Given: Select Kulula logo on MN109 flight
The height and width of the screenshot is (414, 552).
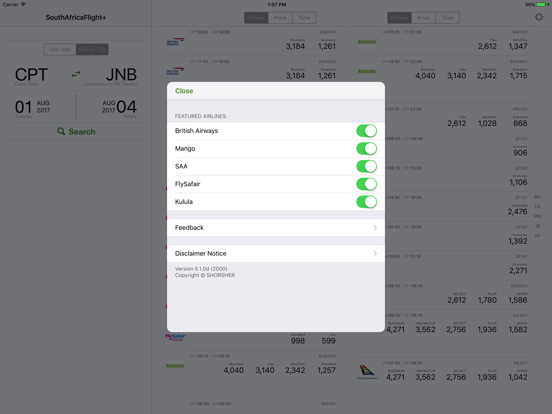Looking at the screenshot, I should point(367,42).
